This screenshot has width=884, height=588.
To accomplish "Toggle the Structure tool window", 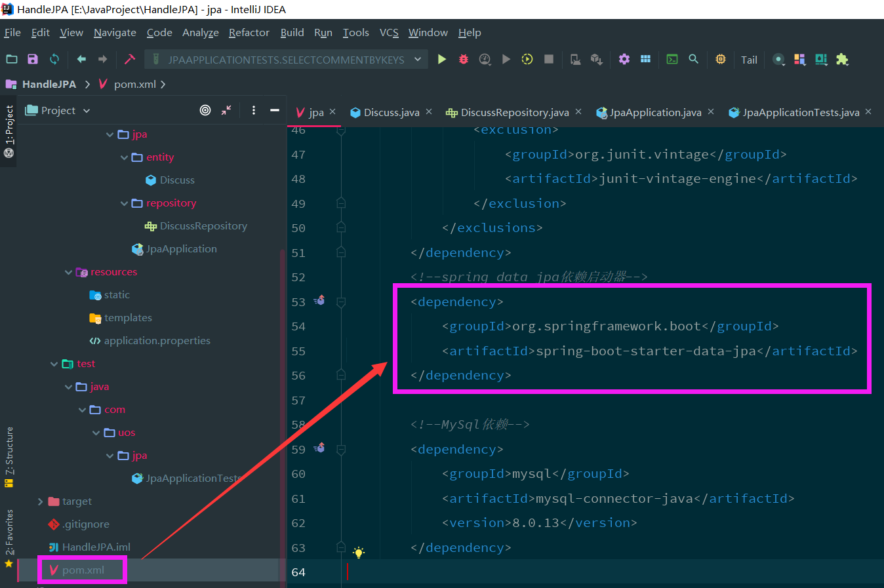I will pos(9,457).
